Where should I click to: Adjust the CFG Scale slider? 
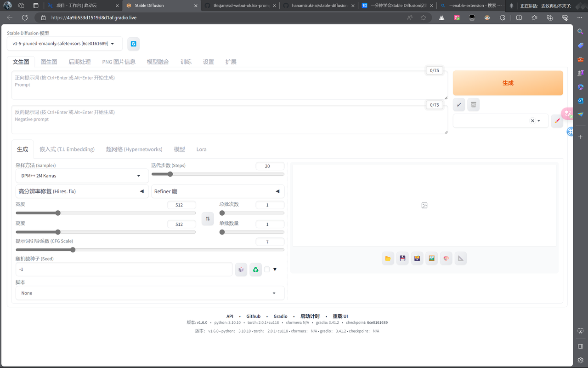point(150,250)
